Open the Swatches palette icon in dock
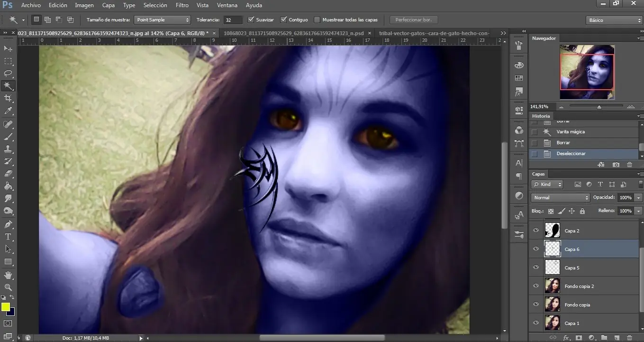The height and width of the screenshot is (342, 644). tap(519, 78)
